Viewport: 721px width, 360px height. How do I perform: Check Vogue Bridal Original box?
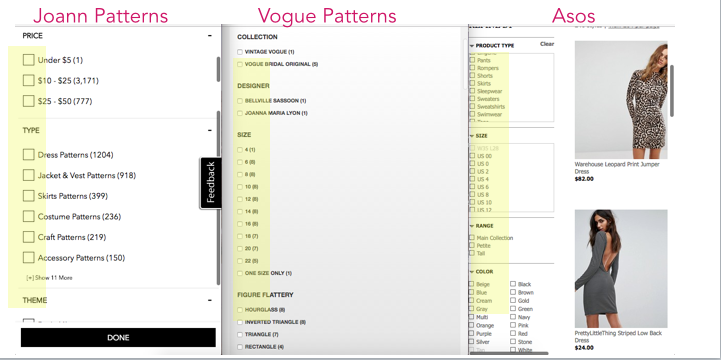coord(240,64)
